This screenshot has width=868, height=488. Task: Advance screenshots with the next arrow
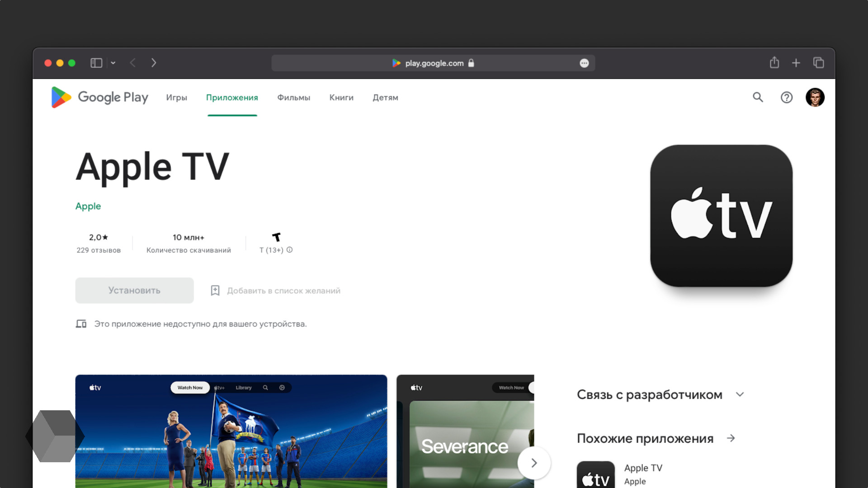[534, 463]
